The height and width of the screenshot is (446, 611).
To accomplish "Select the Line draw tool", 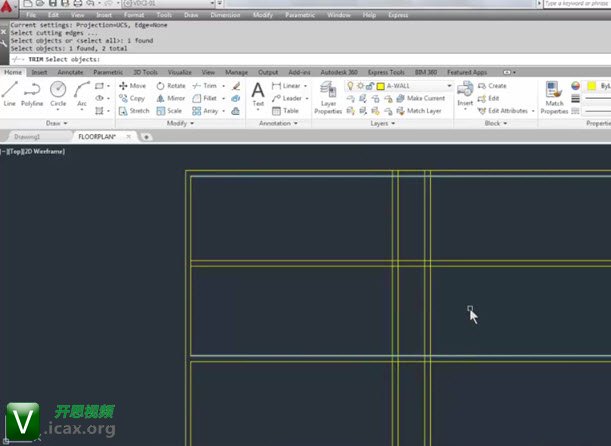I will point(9,94).
